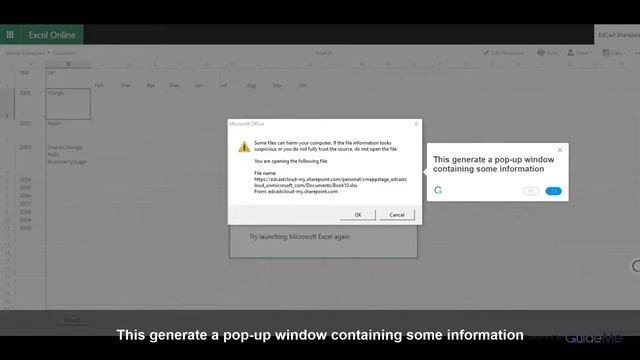This screenshot has width=640, height=360.
Task: Click OK in the Microsoft Office dialog
Action: [358, 215]
